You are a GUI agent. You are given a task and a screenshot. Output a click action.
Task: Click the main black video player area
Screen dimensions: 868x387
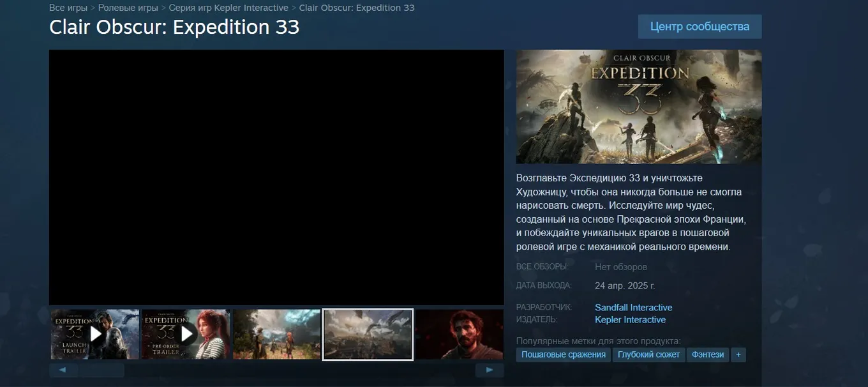point(276,178)
